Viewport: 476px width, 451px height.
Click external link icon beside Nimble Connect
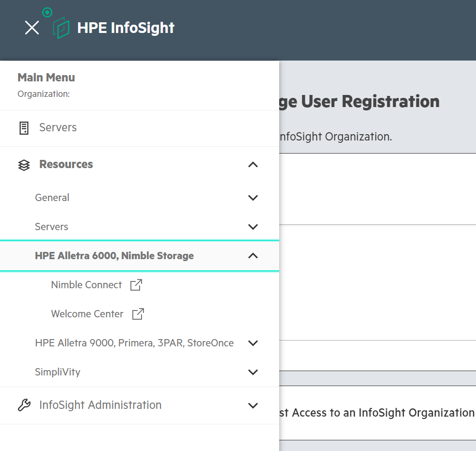pos(136,285)
